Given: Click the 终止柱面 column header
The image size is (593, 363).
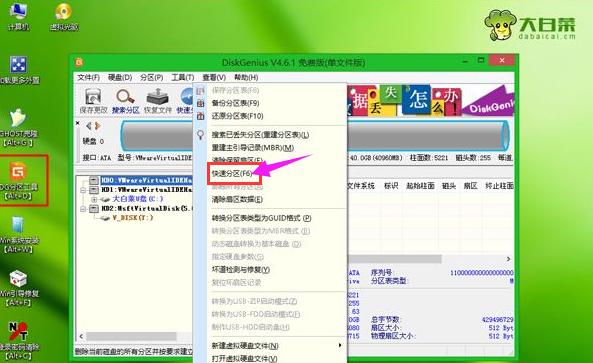Looking at the screenshot, I should tap(499, 186).
